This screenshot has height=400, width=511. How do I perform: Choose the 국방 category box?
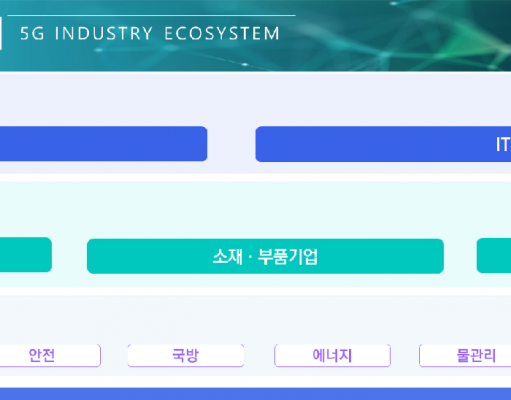[x=186, y=355]
